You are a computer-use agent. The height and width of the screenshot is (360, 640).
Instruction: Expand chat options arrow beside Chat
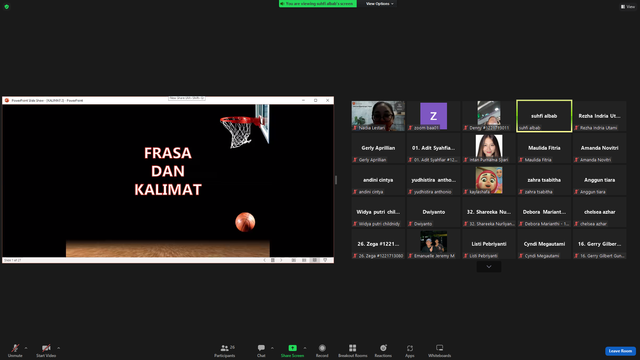[272, 348]
